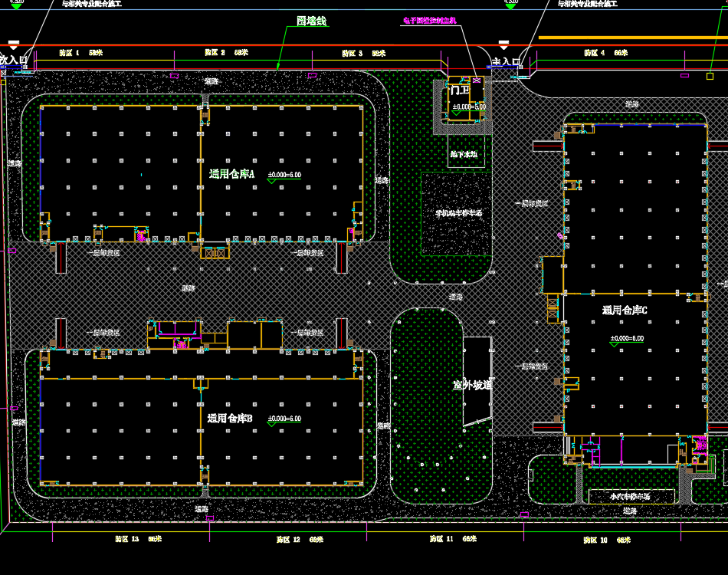Select the yellow square marker at top right

click(x=710, y=76)
